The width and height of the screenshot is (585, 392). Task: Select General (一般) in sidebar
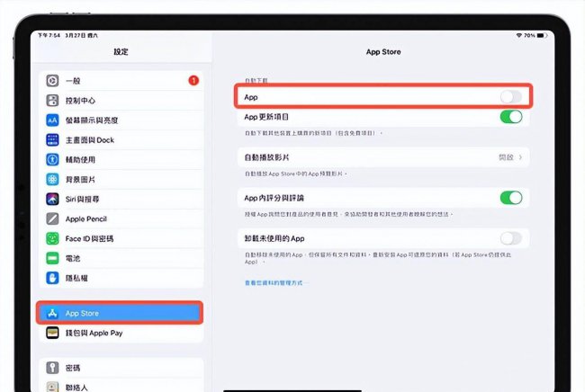(x=121, y=81)
